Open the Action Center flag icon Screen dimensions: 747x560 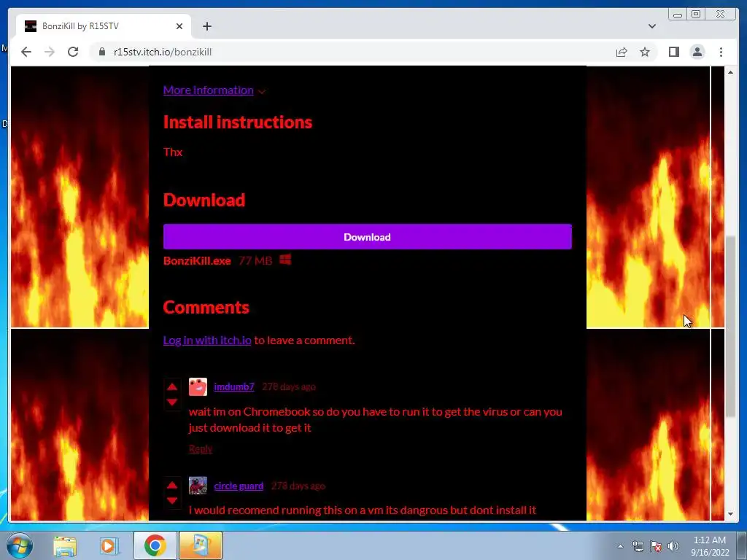click(x=656, y=546)
